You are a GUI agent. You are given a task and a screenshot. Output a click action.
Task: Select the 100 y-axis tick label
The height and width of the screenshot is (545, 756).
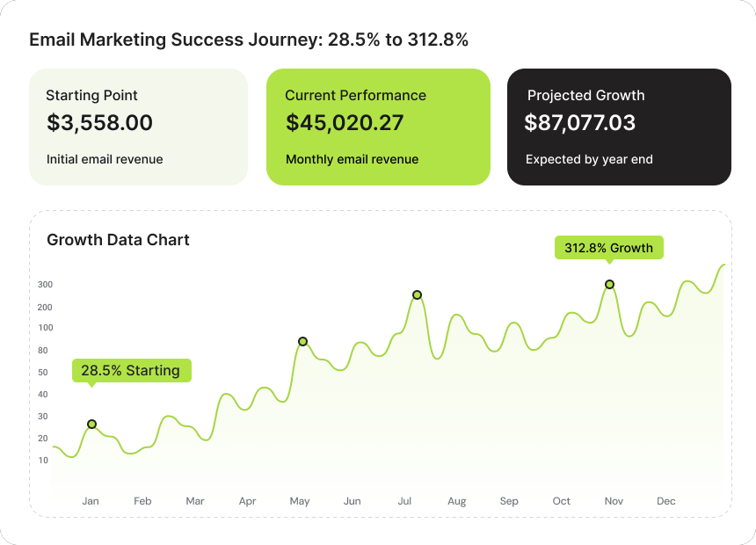point(45,328)
